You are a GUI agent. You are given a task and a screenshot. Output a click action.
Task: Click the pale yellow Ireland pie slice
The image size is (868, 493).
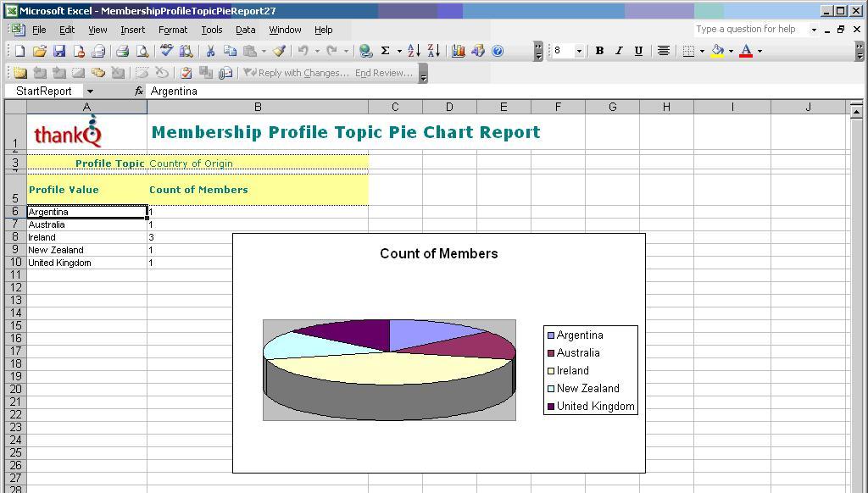click(387, 368)
